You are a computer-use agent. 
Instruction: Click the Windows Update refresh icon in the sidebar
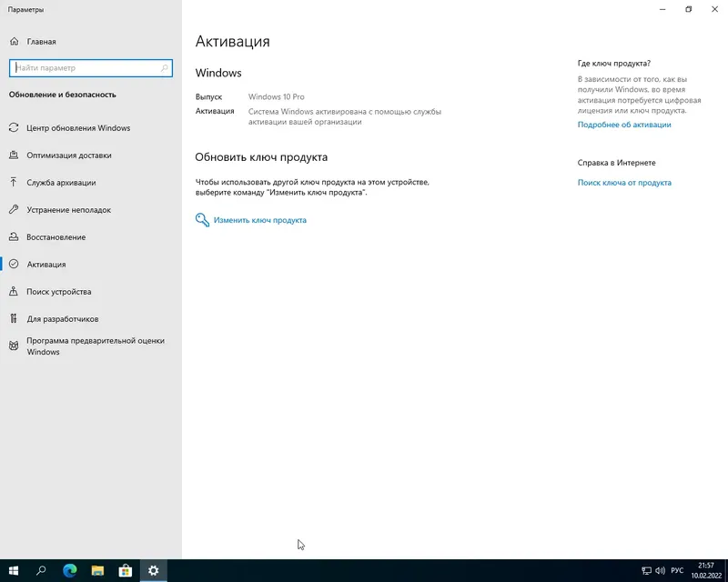tap(14, 127)
